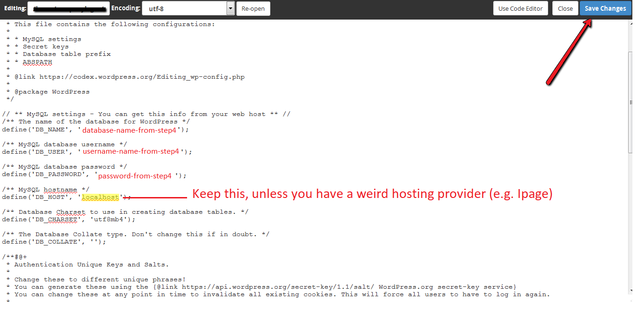The width and height of the screenshot is (644, 313).
Task: Click the Editing filename field
Action: [x=68, y=8]
